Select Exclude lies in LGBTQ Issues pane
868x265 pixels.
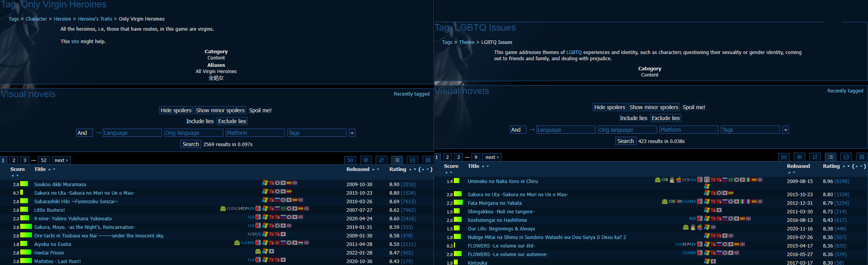[x=666, y=118]
